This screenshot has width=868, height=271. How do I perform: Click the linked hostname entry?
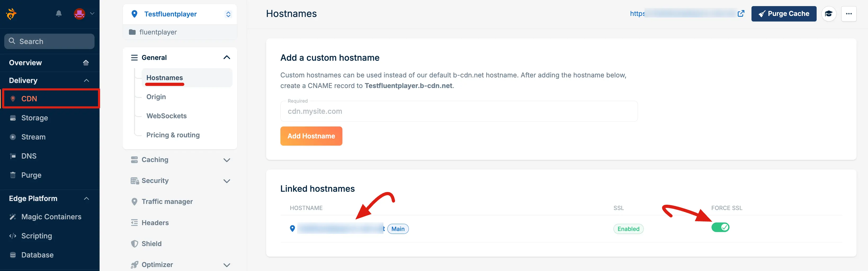(341, 229)
